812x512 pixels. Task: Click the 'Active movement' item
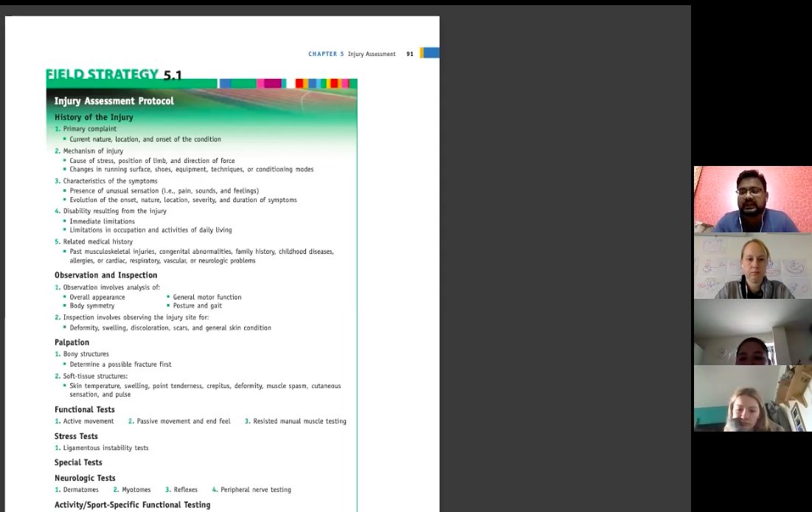point(88,421)
